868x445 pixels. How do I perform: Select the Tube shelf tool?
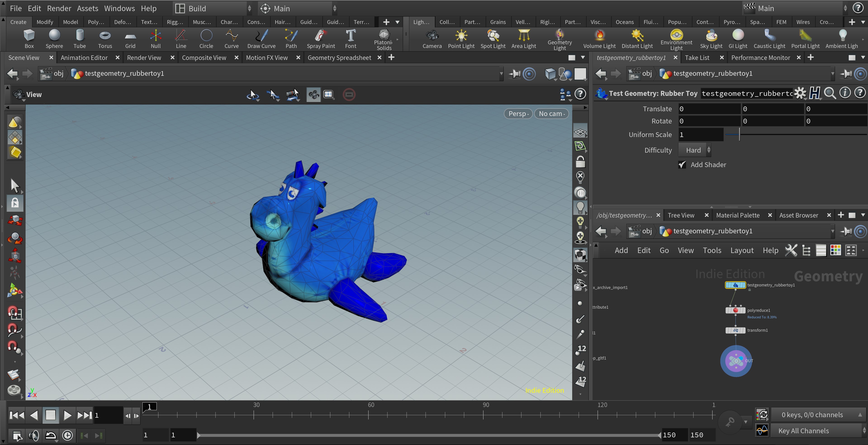point(80,38)
